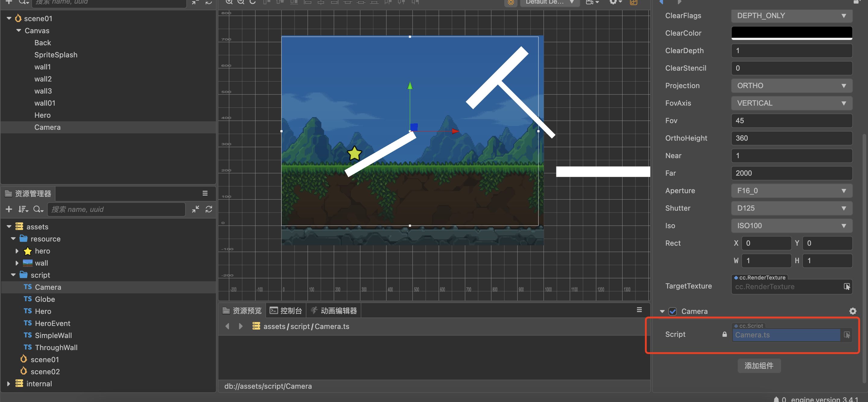Click the 添加组件 add component button
868x402 pixels.
pyautogui.click(x=759, y=365)
